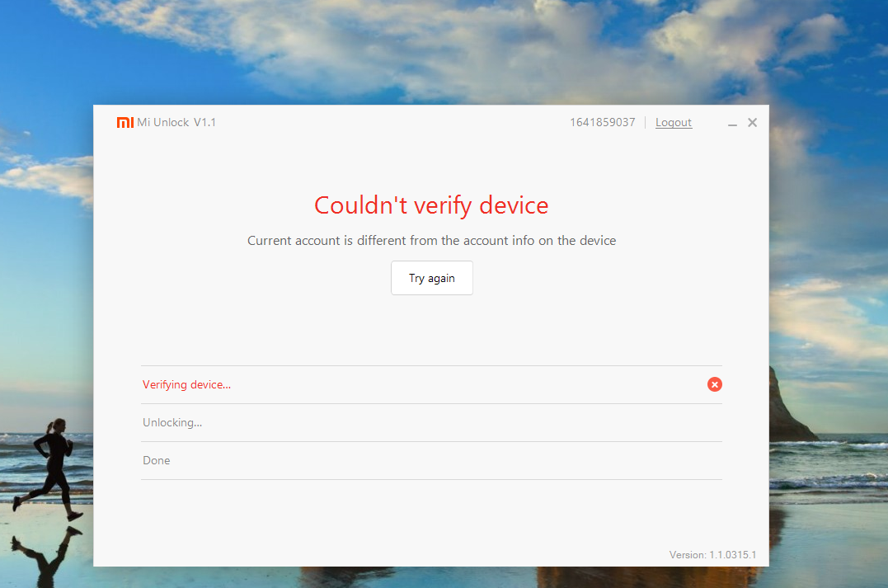The width and height of the screenshot is (888, 588).
Task: Minimize the Mi Unlock window
Action: coord(732,123)
